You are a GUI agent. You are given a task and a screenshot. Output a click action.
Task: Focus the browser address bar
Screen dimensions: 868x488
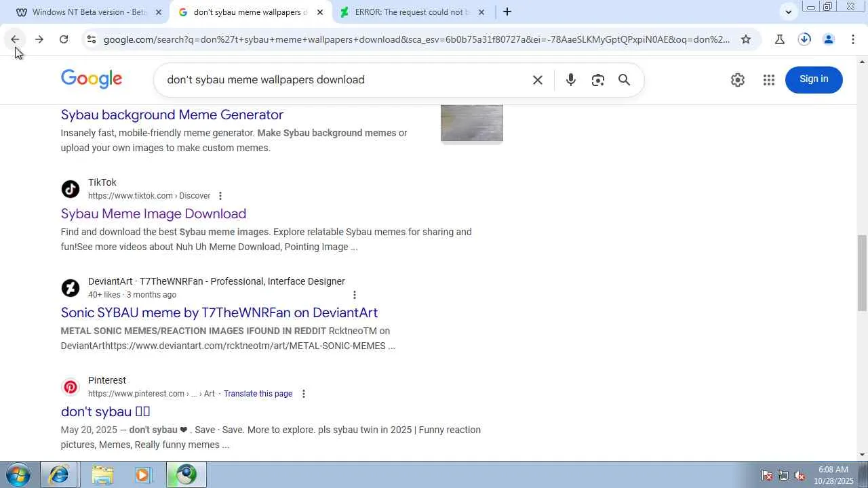(416, 39)
